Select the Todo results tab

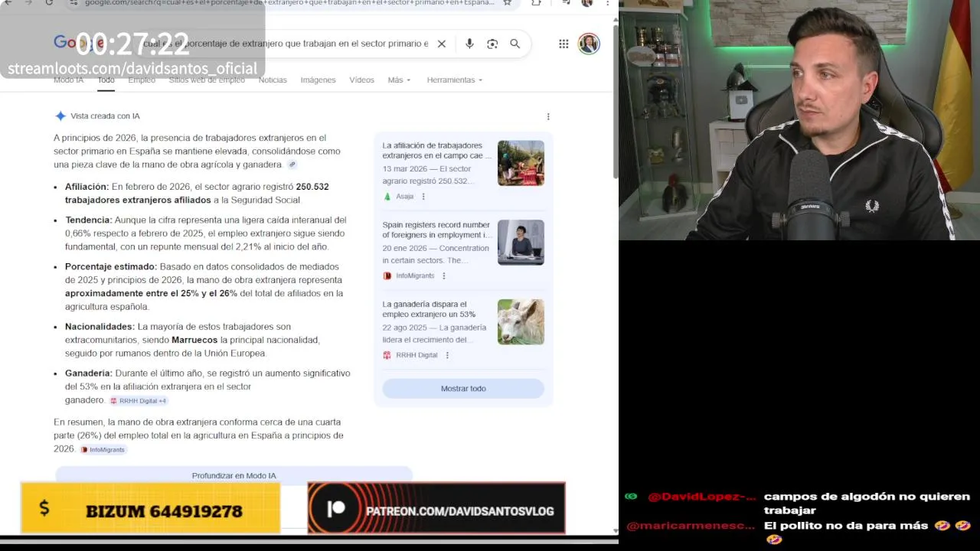click(106, 80)
